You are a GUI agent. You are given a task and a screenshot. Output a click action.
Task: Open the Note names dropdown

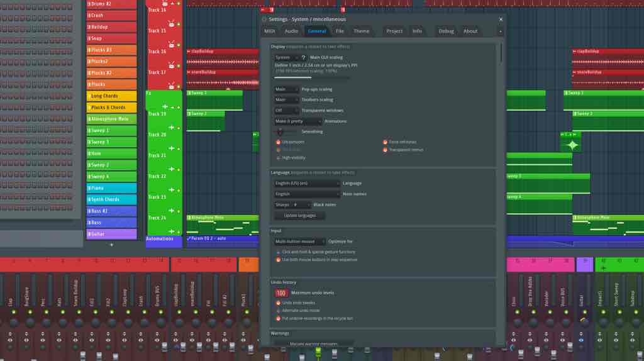[307, 194]
